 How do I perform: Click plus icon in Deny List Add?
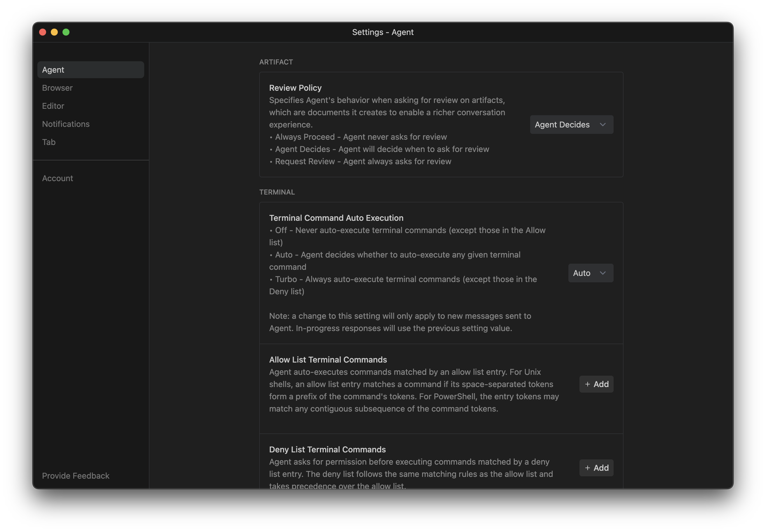tap(588, 468)
